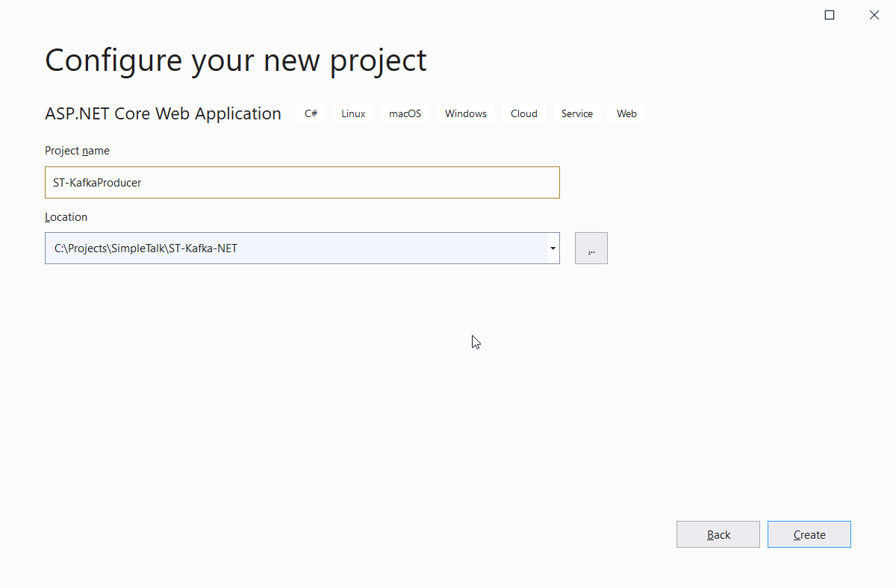Click the 'ASP.NET Core Web Application' template title
Image resolution: width=896 pixels, height=588 pixels.
pyautogui.click(x=163, y=113)
